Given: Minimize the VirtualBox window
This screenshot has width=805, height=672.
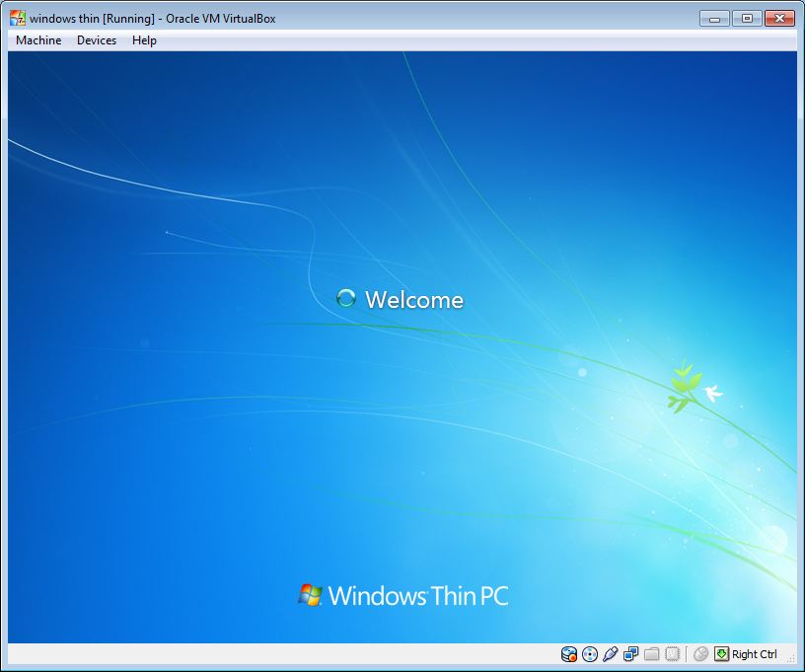Looking at the screenshot, I should pyautogui.click(x=714, y=19).
